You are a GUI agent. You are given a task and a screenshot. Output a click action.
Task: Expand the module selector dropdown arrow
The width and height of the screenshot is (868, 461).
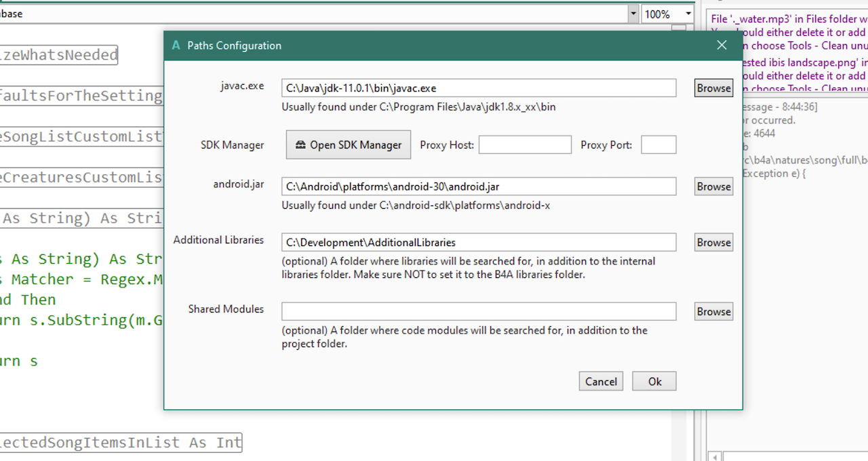click(x=633, y=14)
